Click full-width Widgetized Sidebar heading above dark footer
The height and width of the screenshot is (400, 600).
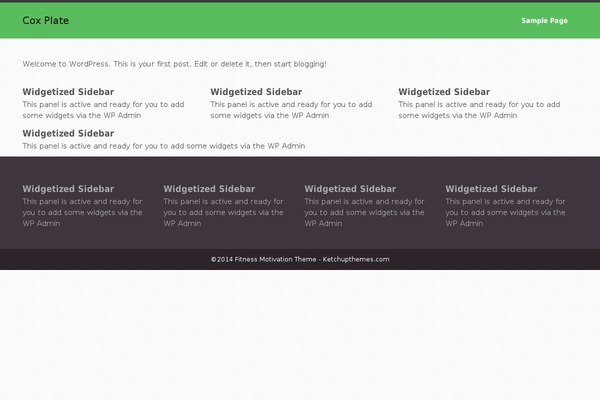(x=68, y=133)
